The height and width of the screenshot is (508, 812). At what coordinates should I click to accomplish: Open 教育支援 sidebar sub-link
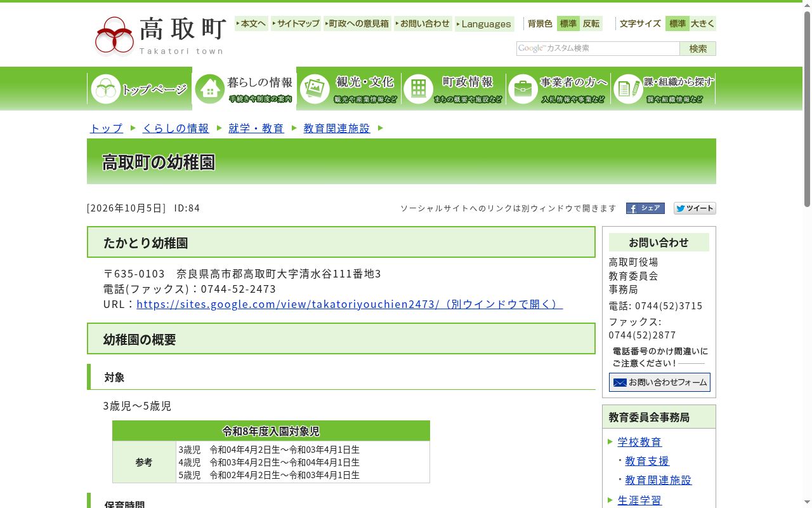point(647,461)
